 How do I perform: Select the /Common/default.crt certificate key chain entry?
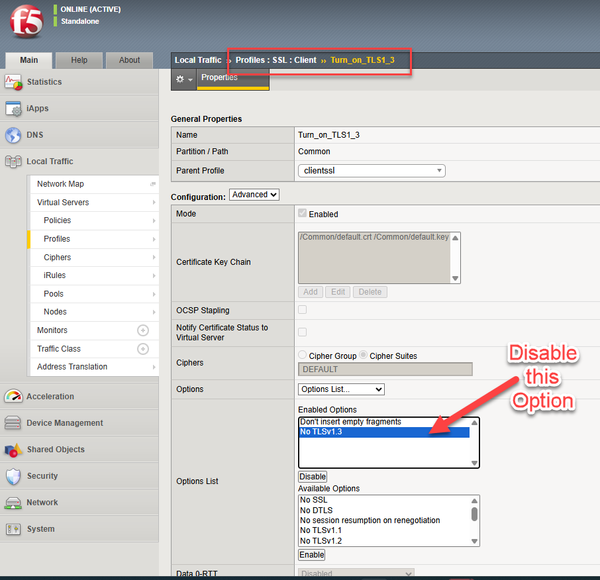[374, 237]
